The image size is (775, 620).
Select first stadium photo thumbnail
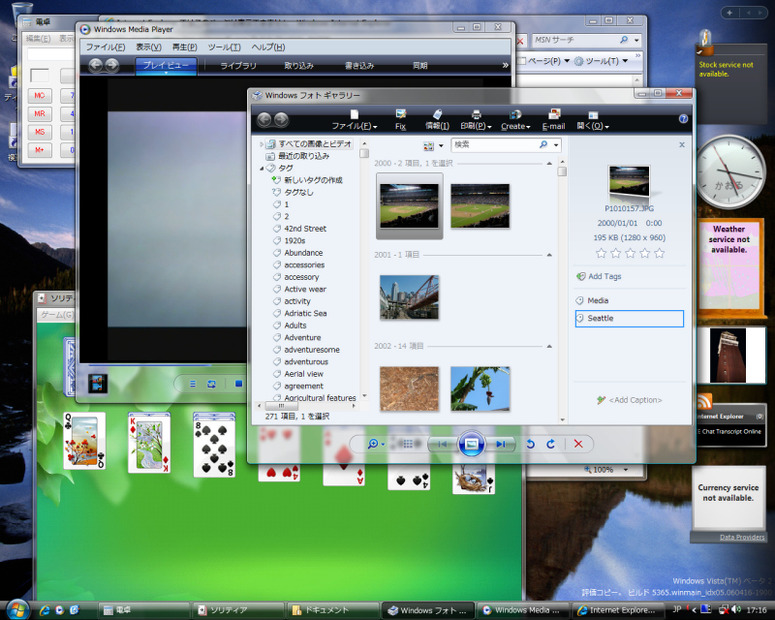tap(409, 206)
